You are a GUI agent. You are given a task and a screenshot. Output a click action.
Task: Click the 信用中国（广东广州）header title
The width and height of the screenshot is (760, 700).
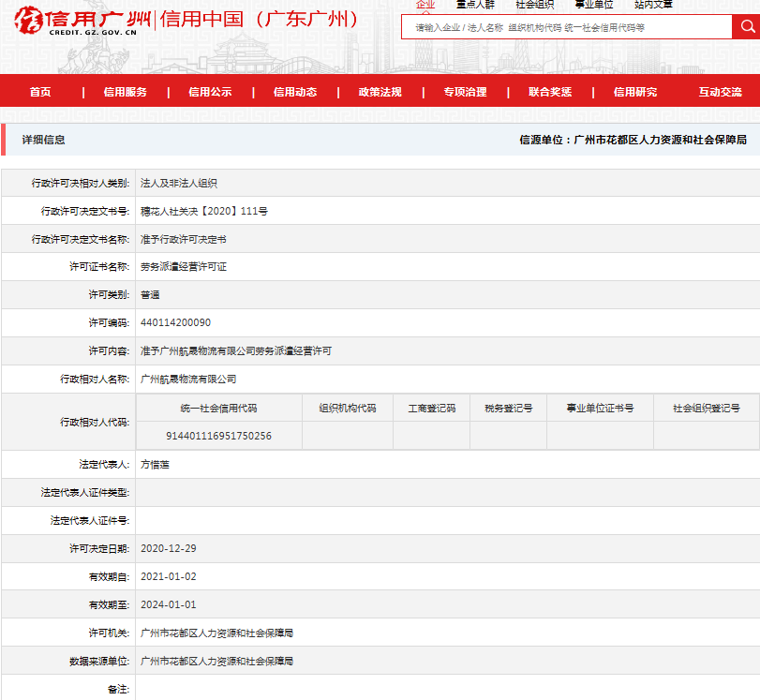point(260,20)
